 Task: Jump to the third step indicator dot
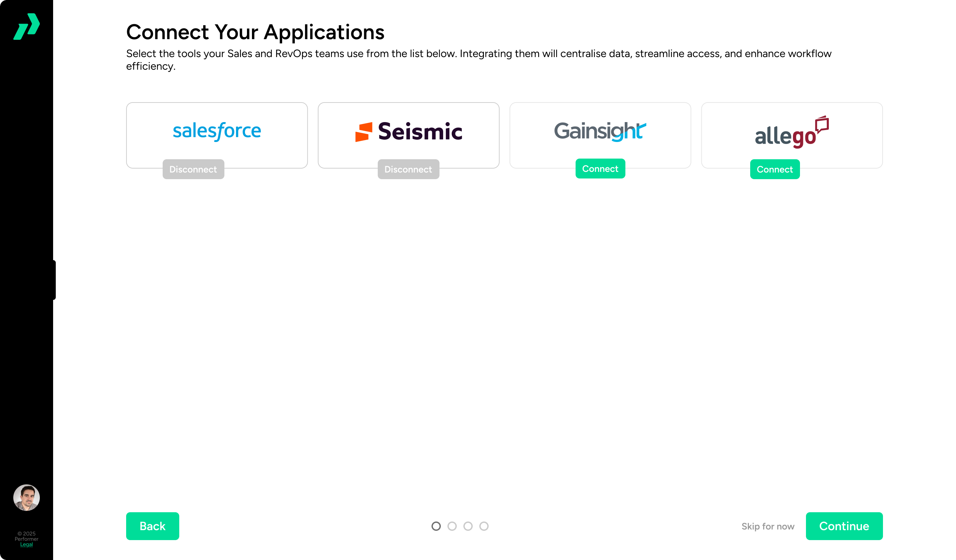pyautogui.click(x=468, y=526)
